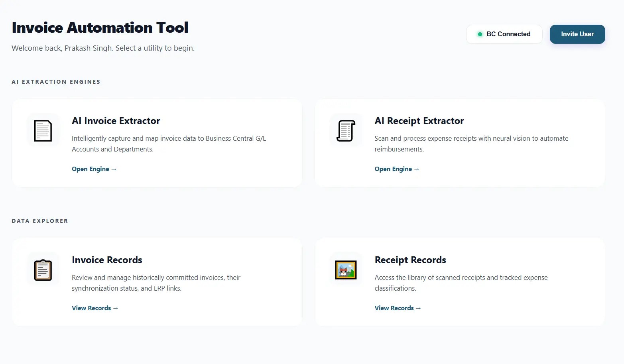Screen dimensions: 624x364
Task: Click the green connection status dot
Action: tap(480, 34)
